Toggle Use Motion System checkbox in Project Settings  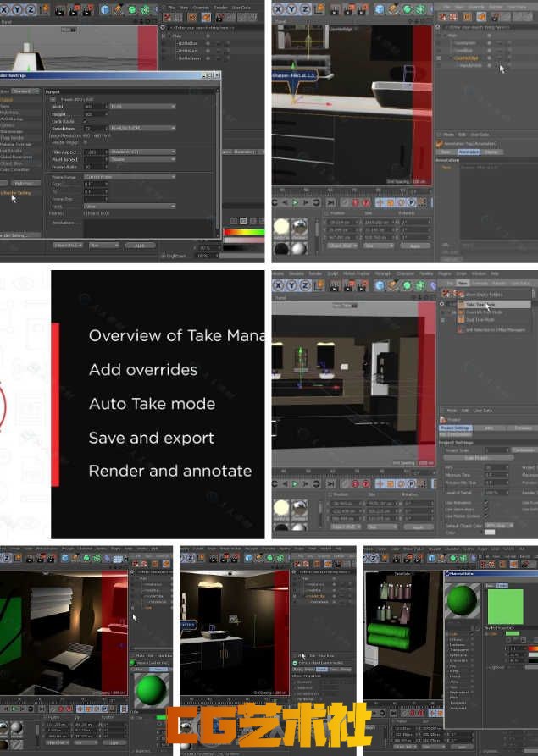485,516
